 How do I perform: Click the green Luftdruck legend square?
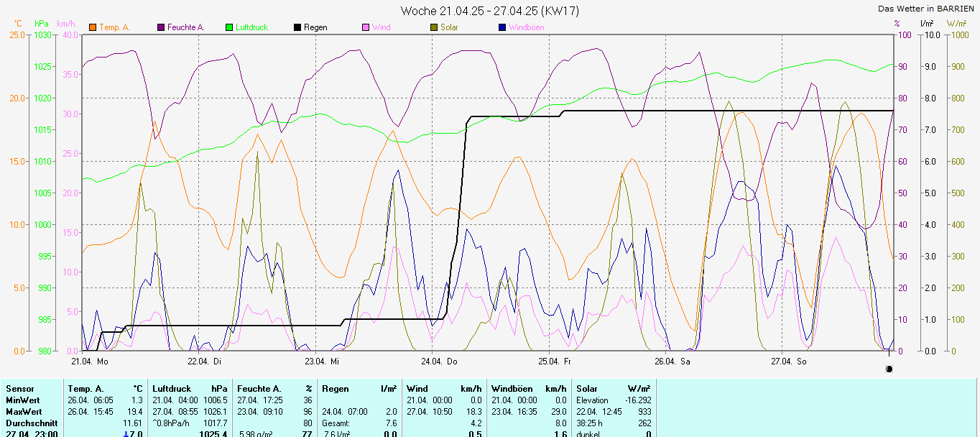(229, 27)
